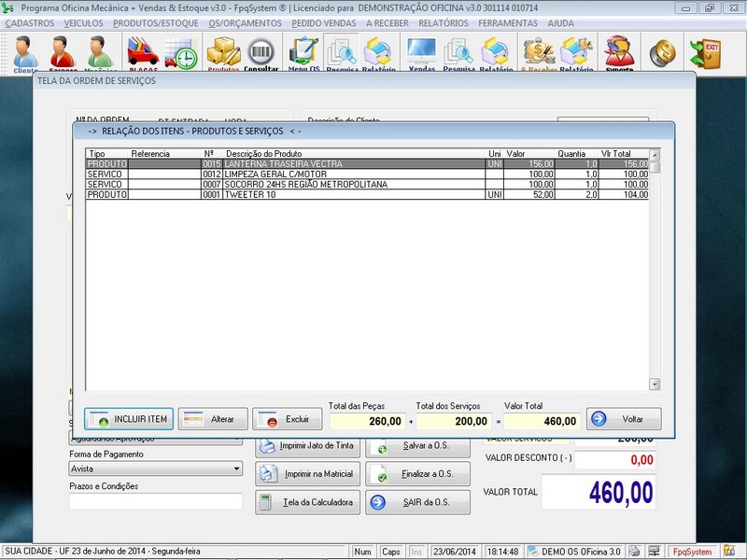Click the Valor Total field in items dialog
Screen dimensions: 747x560
(543, 422)
